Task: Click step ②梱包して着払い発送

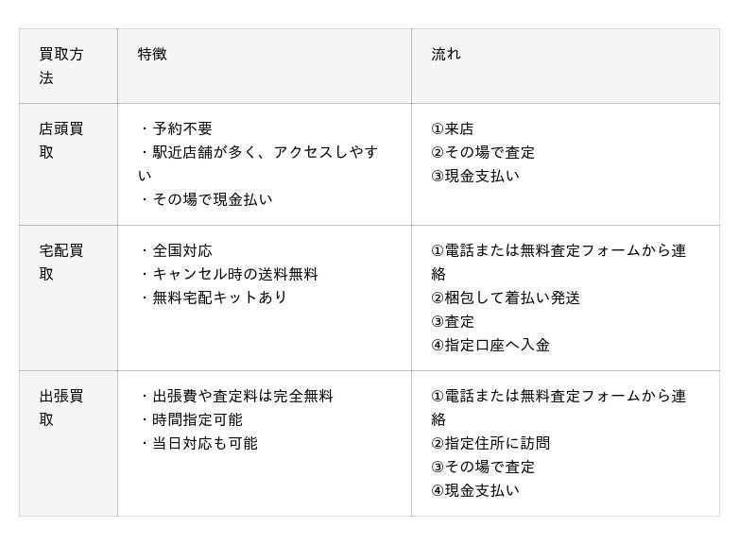Action: point(506,298)
